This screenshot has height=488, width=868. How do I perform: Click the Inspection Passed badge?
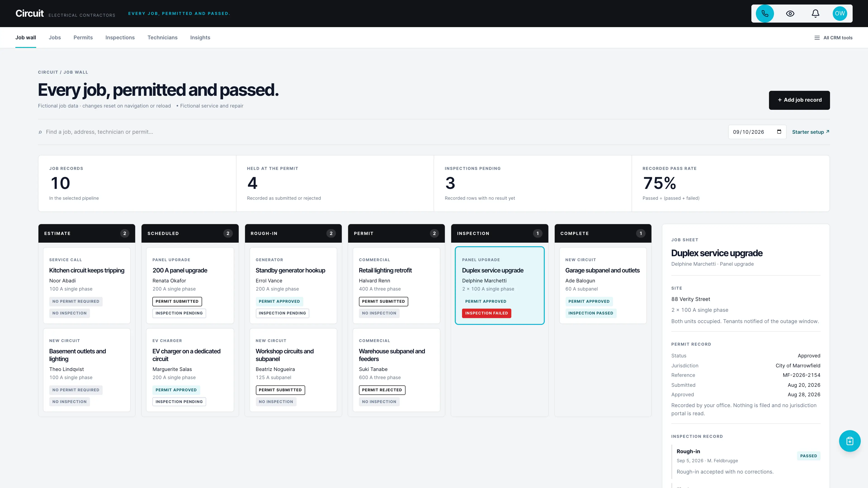[x=591, y=313]
